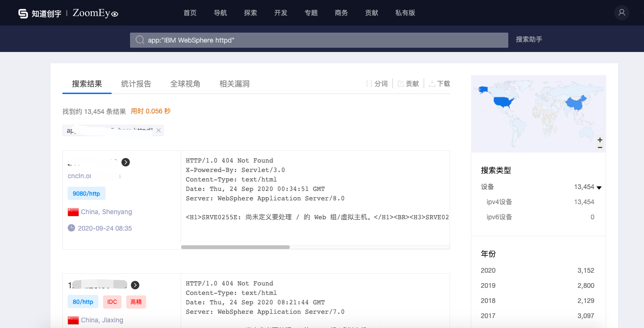This screenshot has width=644, height=328.
Task: Click Server: WebSphere Application Server/8.0 line
Action: pyautogui.click(x=265, y=199)
